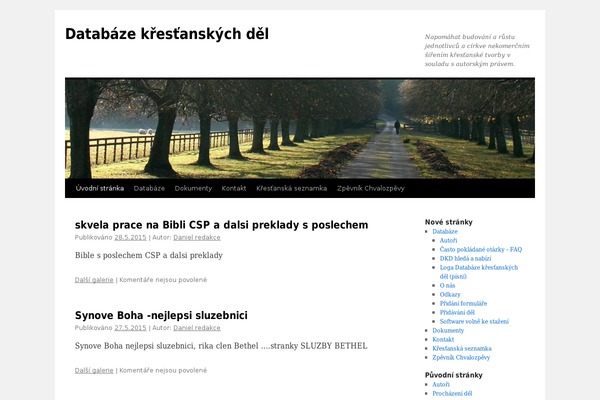This screenshot has height=400, width=600.
Task: Open the site title Databáze křesťanských děl
Action: point(167,34)
